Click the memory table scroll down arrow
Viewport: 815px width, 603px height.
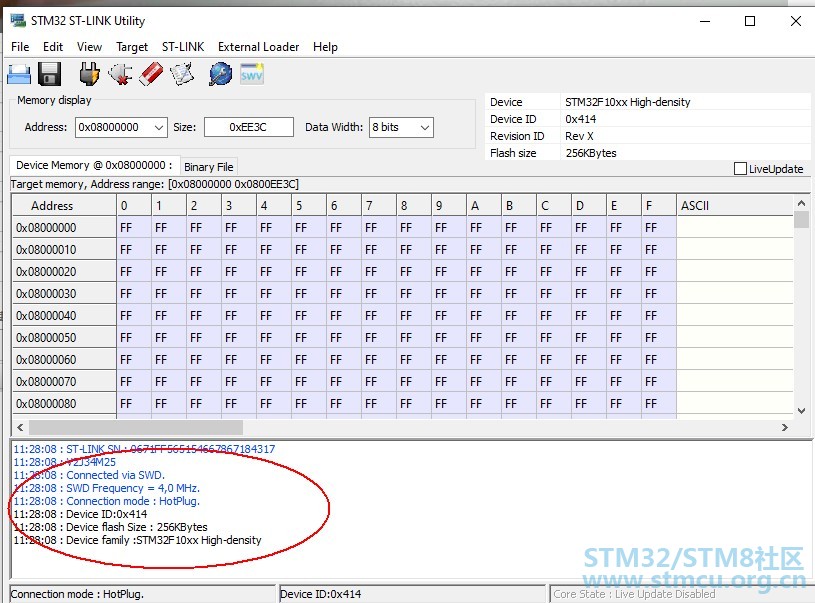(x=801, y=411)
